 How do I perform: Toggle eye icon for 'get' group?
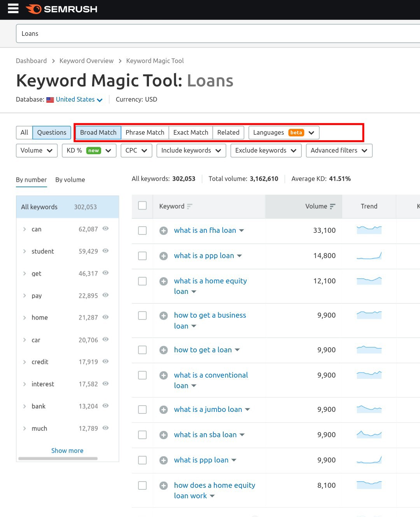pos(105,273)
